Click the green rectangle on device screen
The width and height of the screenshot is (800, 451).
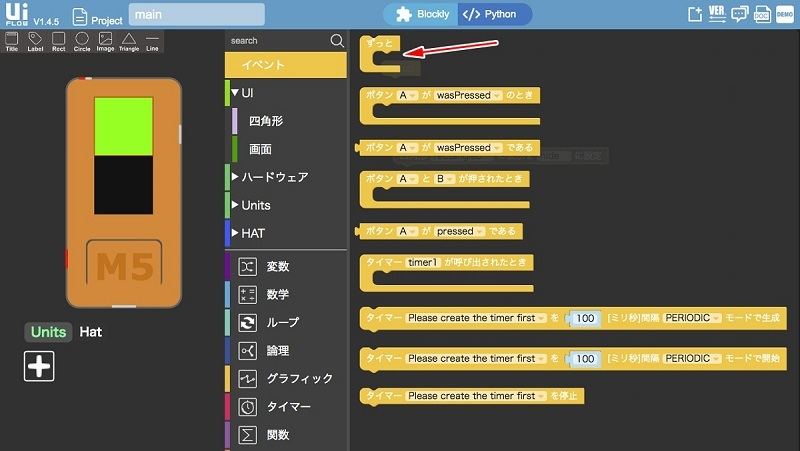coord(123,126)
